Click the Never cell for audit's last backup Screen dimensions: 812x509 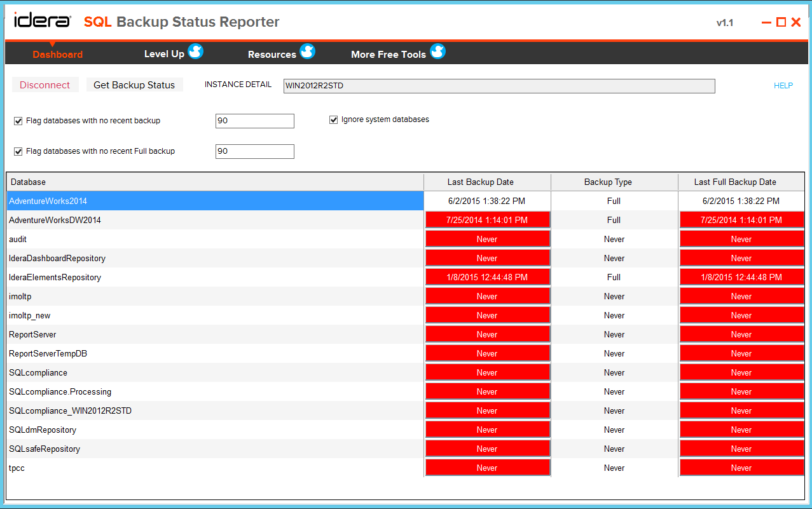(x=487, y=239)
